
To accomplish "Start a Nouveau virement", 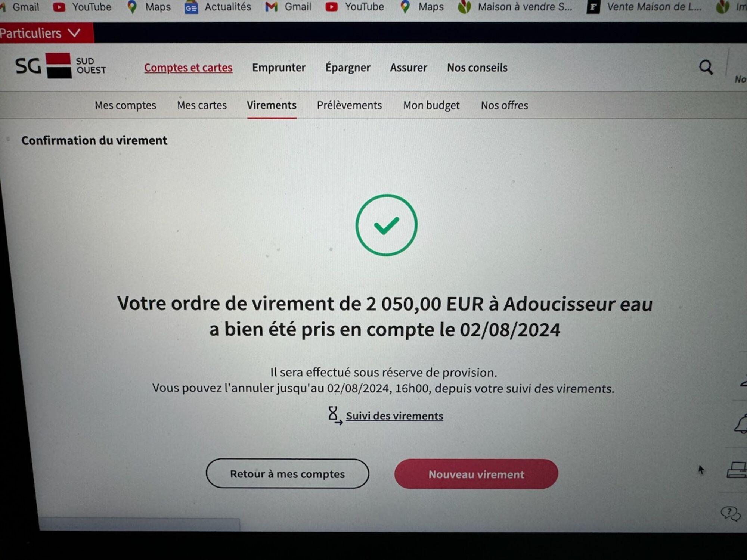I will 476,474.
